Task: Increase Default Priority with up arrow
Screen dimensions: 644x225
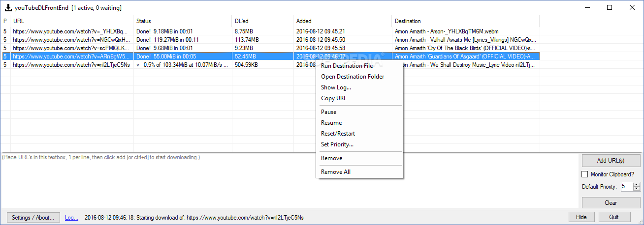Action: pos(637,184)
